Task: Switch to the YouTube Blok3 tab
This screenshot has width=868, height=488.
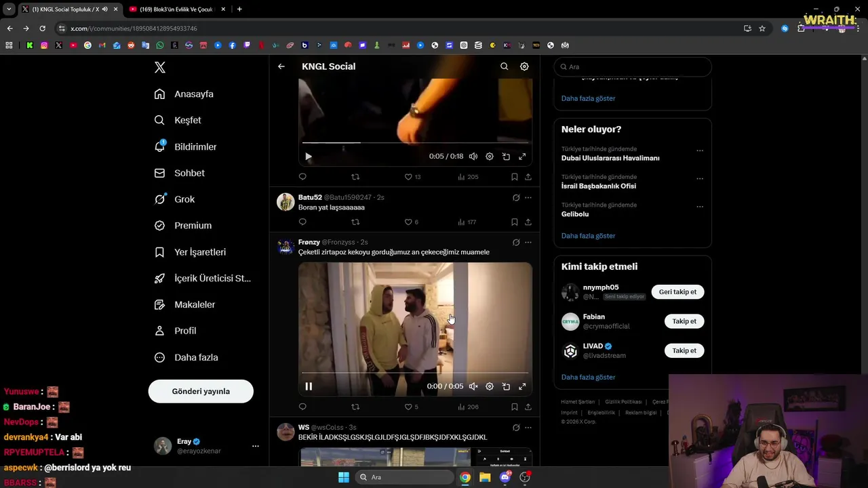Action: pyautogui.click(x=176, y=9)
